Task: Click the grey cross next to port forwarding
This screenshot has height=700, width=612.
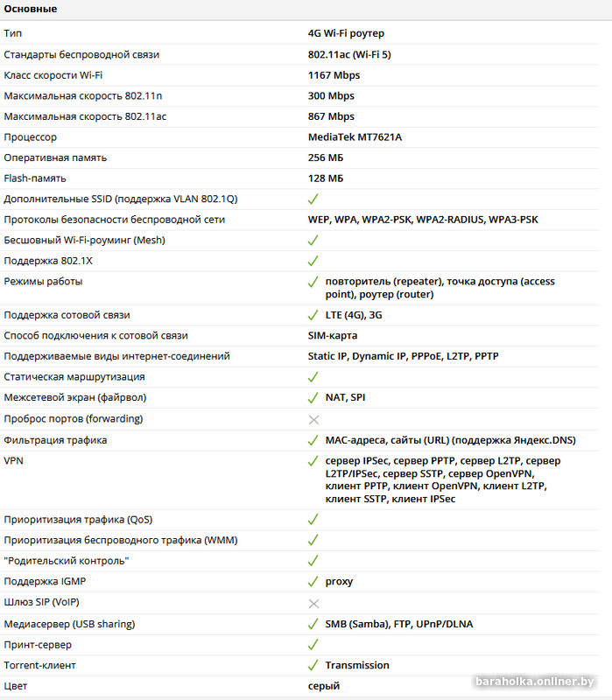Action: pyautogui.click(x=313, y=420)
